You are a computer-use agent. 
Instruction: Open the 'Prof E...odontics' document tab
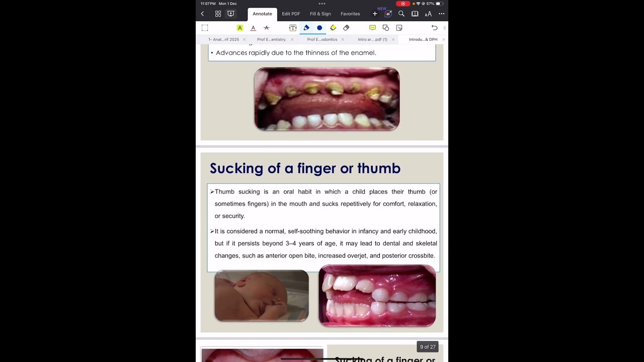(322, 39)
